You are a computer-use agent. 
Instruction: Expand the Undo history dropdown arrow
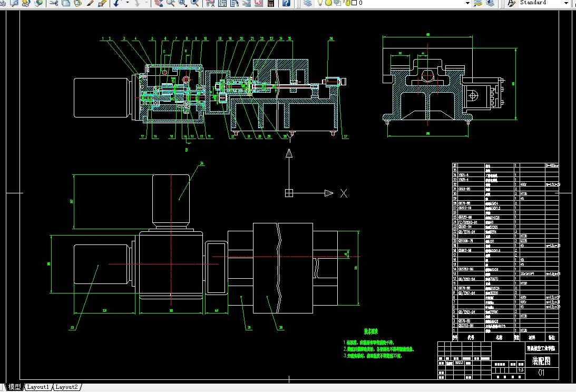(128, 3)
